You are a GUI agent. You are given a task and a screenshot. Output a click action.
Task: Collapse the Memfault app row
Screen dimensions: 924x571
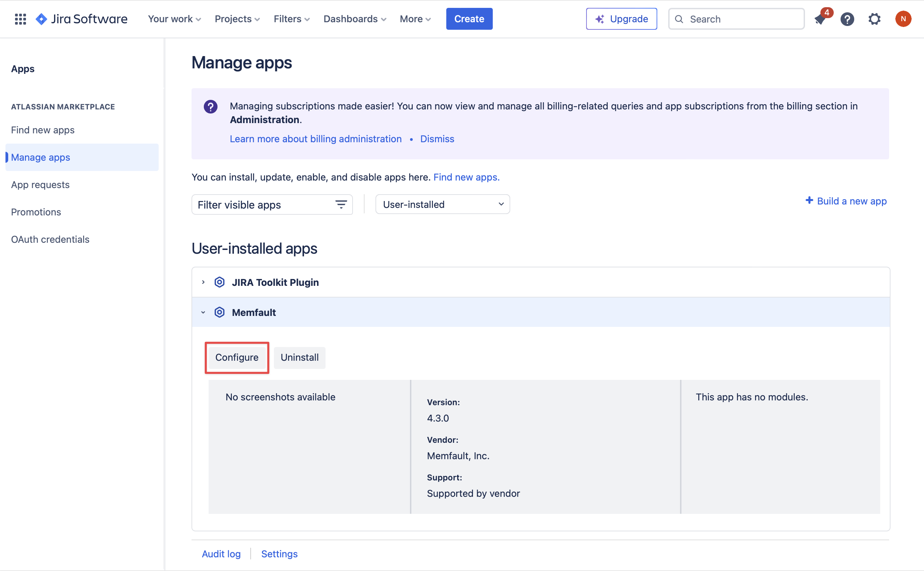tap(203, 312)
